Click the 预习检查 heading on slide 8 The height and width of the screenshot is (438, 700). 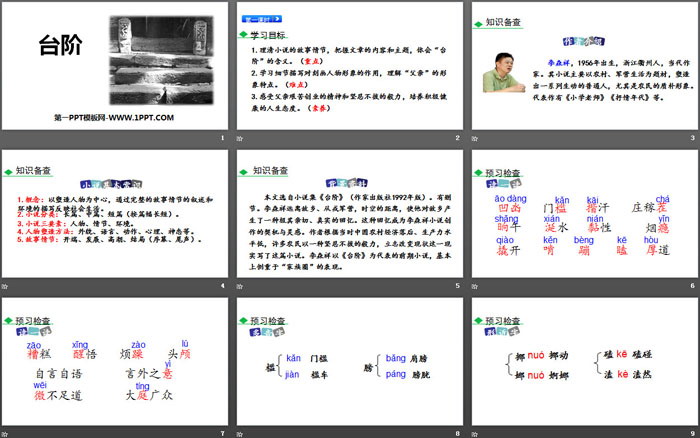(x=267, y=321)
